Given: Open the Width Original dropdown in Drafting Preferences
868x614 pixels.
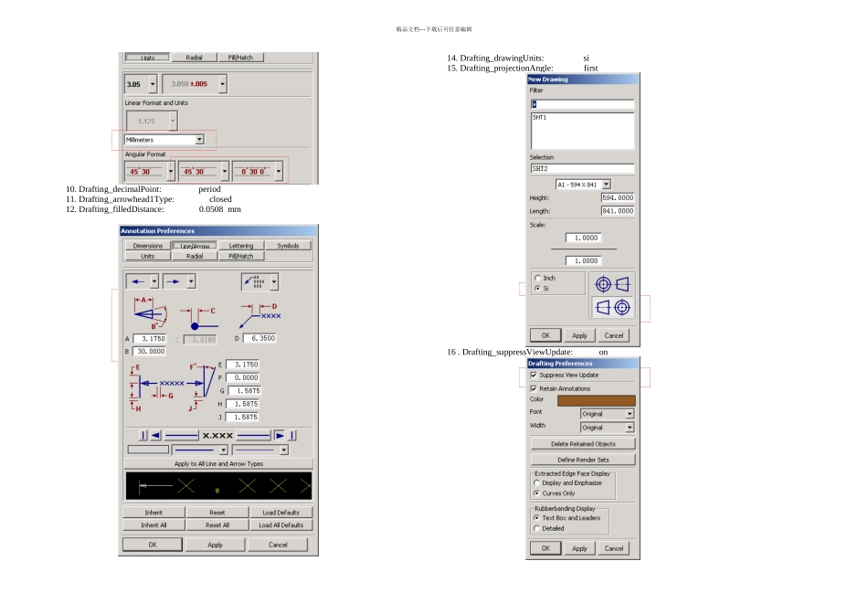Looking at the screenshot, I should point(630,428).
